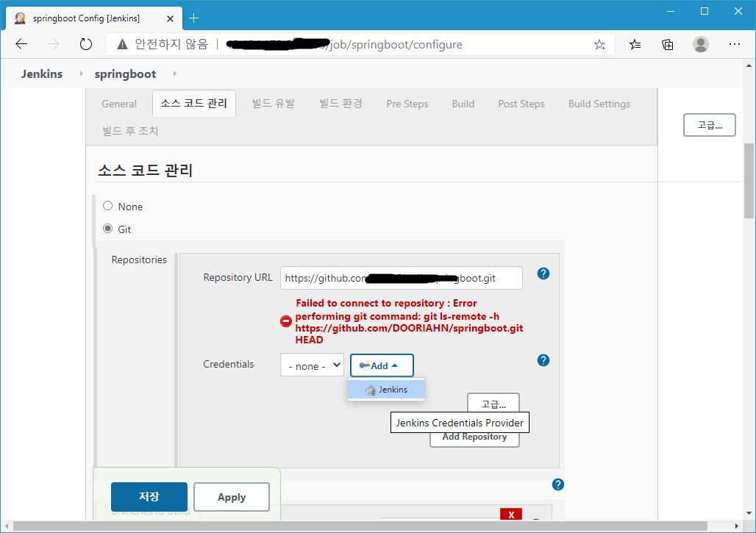Open a new browser tab
This screenshot has height=533, width=756.
point(194,18)
